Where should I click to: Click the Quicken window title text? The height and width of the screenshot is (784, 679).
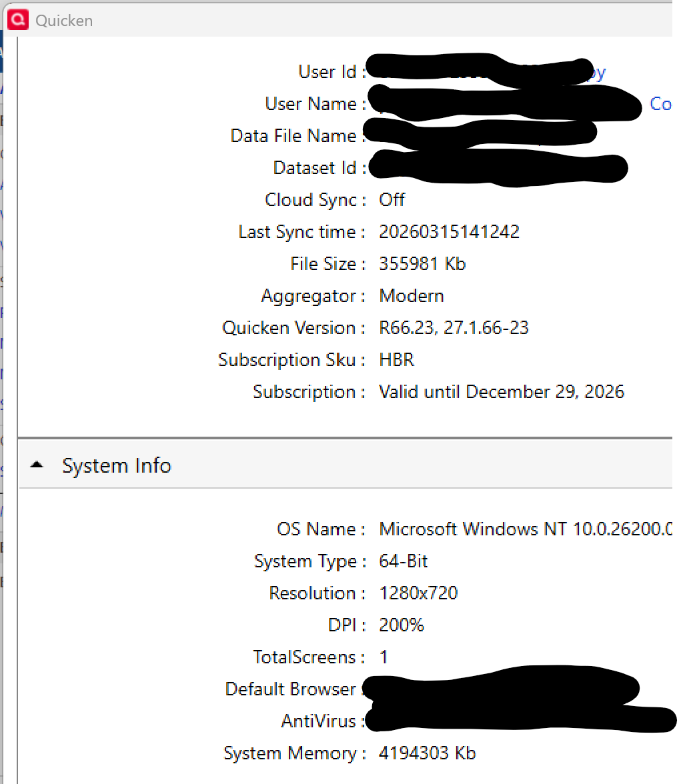point(64,21)
